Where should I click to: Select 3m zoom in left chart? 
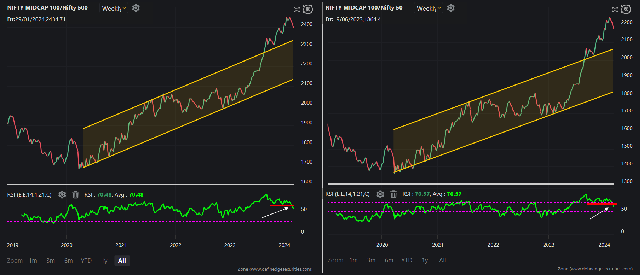coord(51,261)
